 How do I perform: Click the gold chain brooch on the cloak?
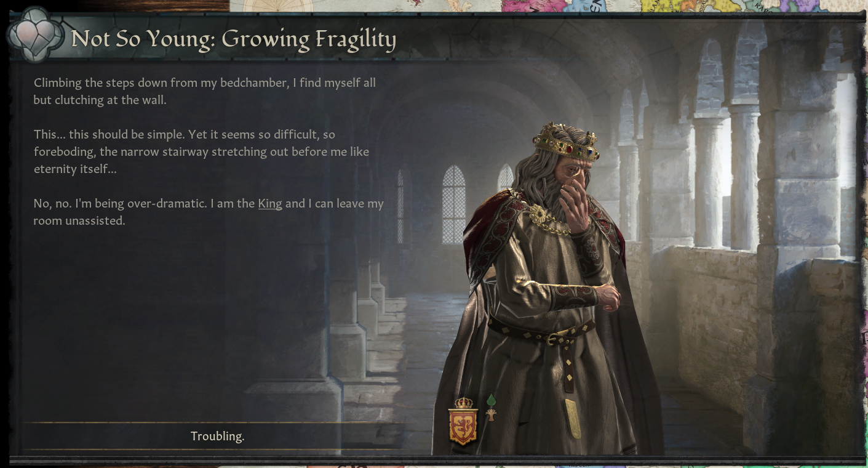coord(540,214)
